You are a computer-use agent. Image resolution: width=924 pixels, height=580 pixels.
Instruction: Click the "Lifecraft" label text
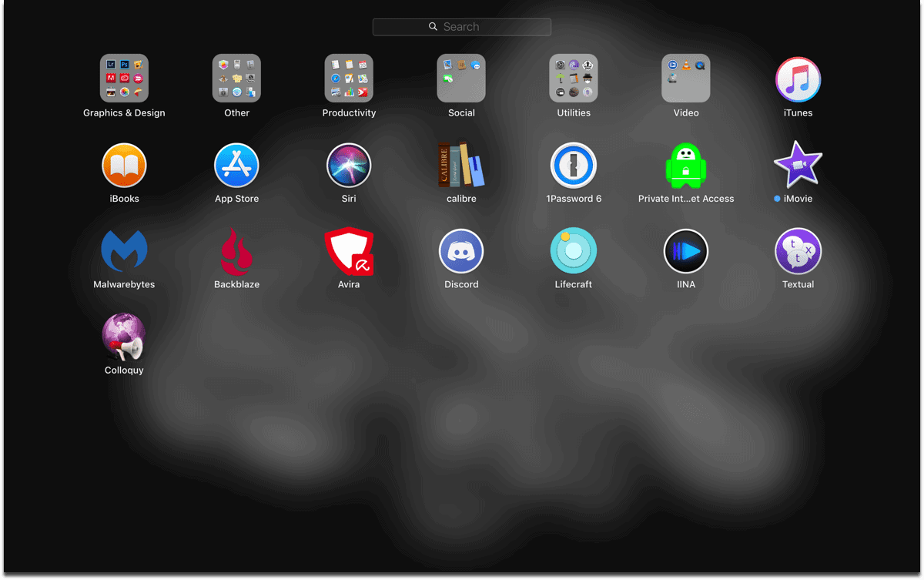[574, 284]
